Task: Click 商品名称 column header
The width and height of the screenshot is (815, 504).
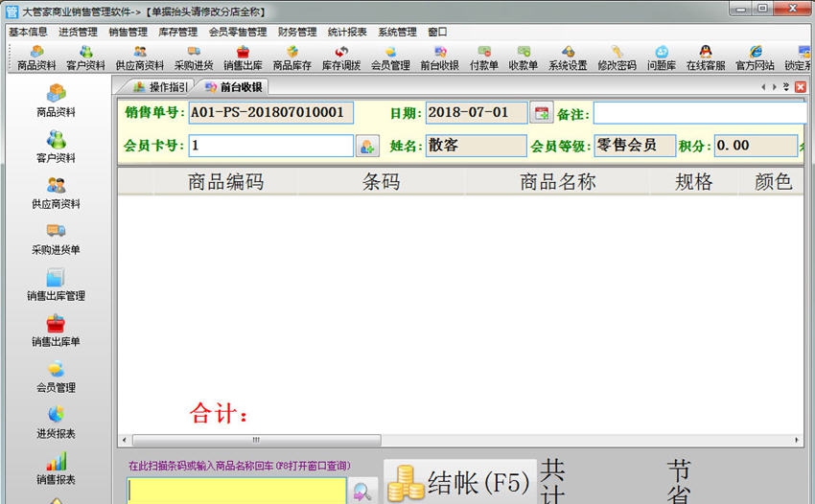Action: tap(557, 182)
